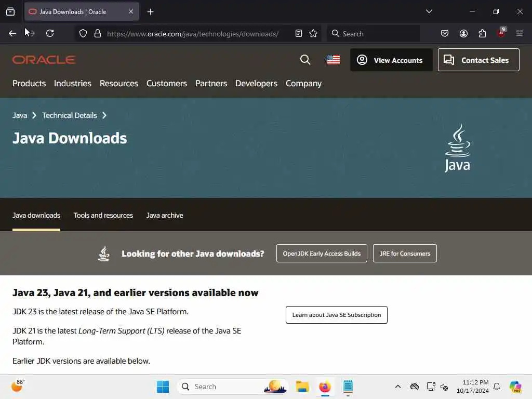Image resolution: width=532 pixels, height=399 pixels.
Task: Open Windows Start menu
Action: point(163,387)
